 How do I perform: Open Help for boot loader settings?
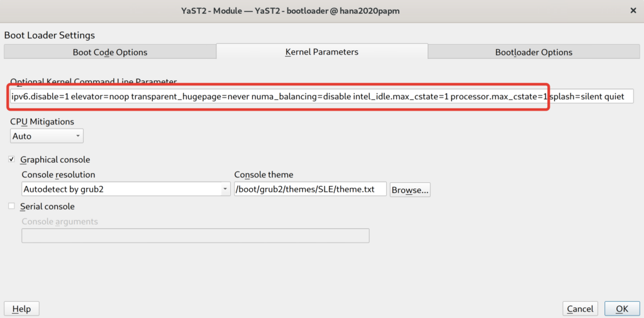21,309
